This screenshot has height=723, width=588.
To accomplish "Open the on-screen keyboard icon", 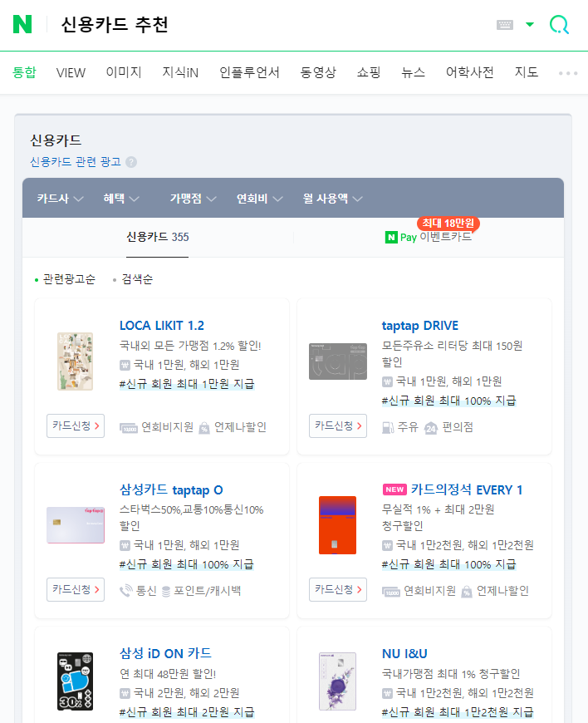I will click(505, 25).
